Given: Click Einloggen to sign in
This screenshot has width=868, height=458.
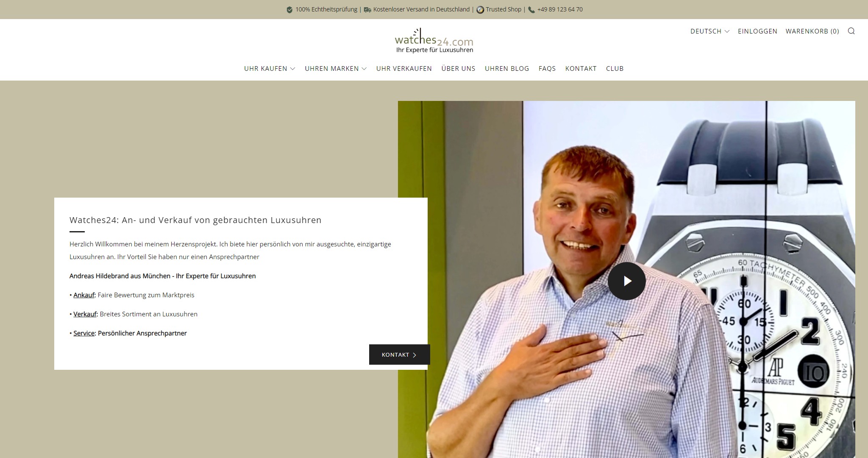Looking at the screenshot, I should click(757, 31).
